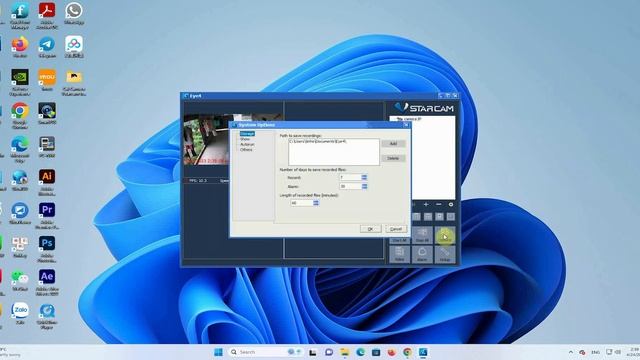
Task: Click the taskbar Search box
Action: click(265, 352)
